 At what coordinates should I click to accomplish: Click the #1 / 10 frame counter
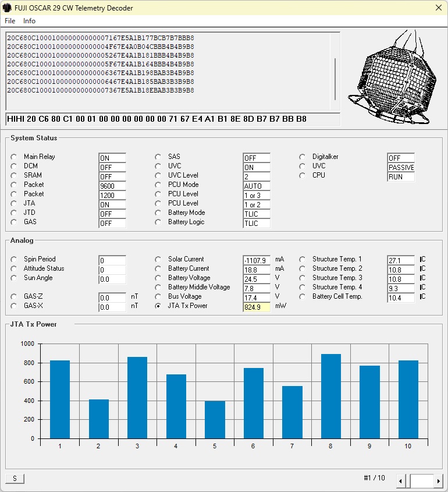click(x=374, y=478)
